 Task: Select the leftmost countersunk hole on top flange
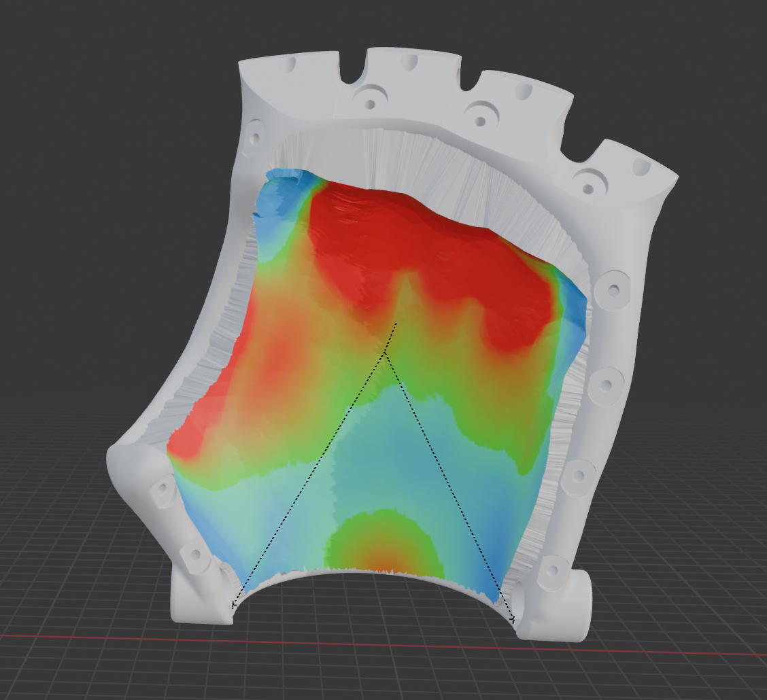371,105
